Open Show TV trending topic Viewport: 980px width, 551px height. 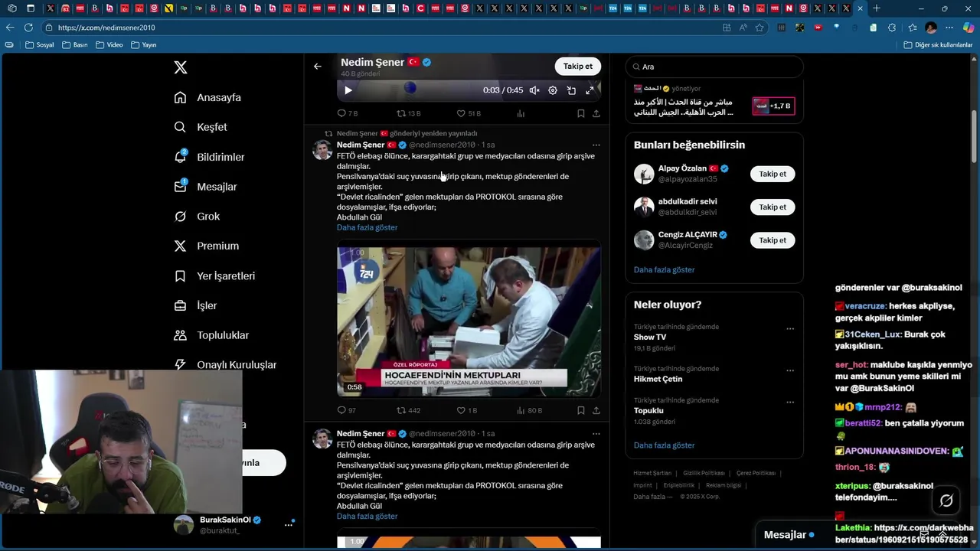pos(649,337)
